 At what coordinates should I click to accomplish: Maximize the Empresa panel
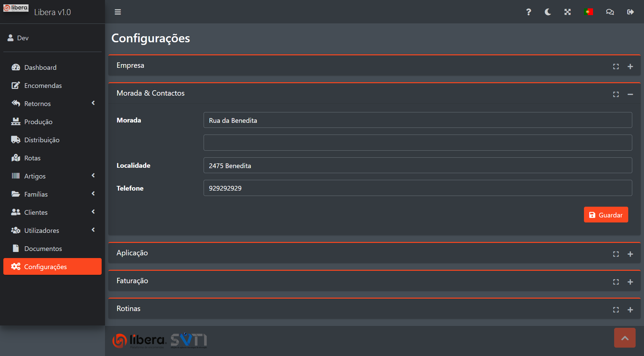click(616, 66)
